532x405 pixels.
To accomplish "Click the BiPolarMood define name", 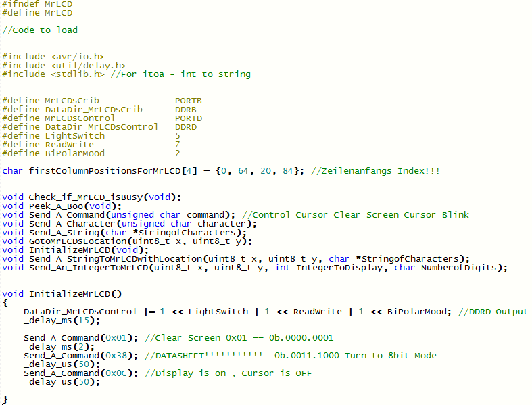I will pyautogui.click(x=75, y=153).
